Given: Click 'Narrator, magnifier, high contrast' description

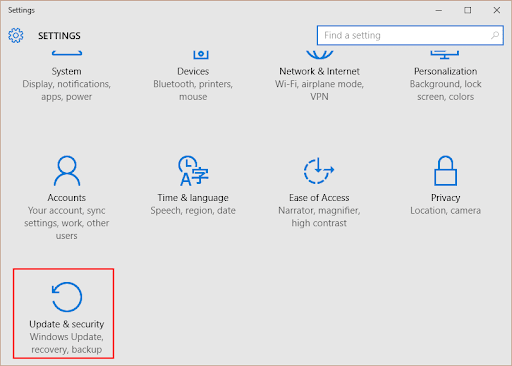Looking at the screenshot, I should [319, 217].
